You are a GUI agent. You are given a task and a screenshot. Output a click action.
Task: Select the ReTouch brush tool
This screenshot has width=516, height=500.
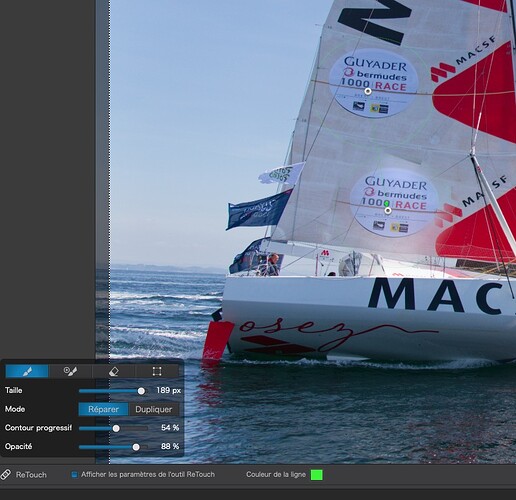[x=27, y=371]
